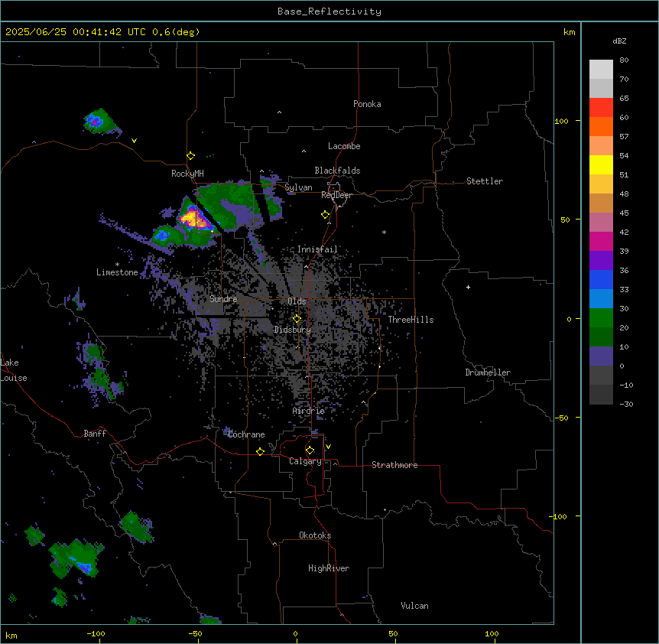Screen dimensions: 659x644
Task: Click the Okotoks label
Action: (315, 535)
